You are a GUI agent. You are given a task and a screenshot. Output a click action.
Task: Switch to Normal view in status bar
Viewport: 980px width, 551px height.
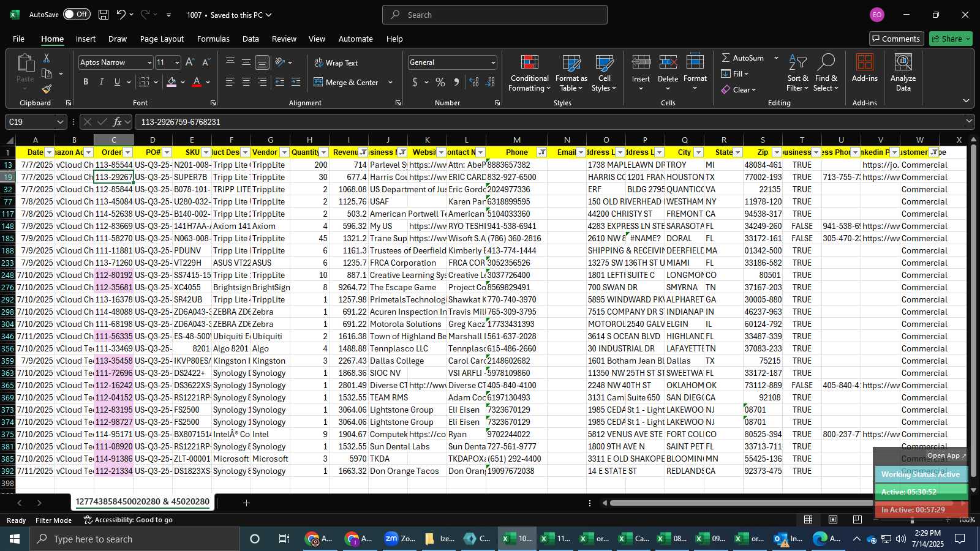point(809,520)
